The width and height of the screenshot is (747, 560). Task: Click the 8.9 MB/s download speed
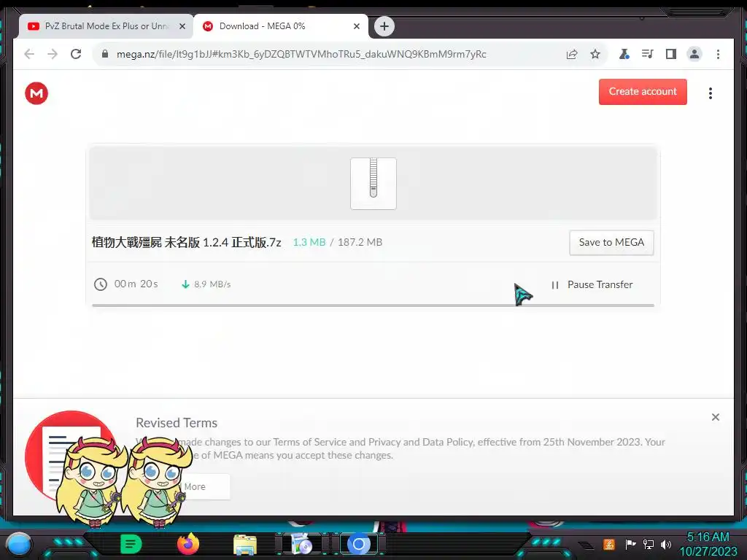[x=212, y=284]
